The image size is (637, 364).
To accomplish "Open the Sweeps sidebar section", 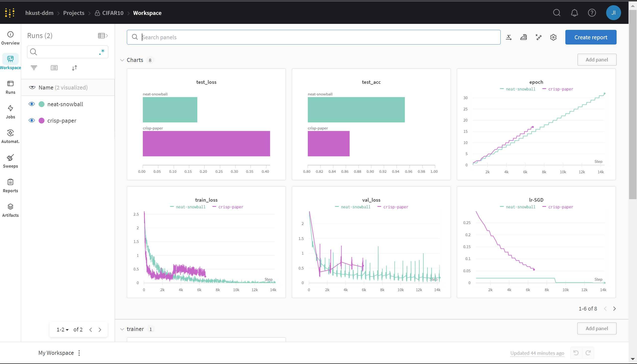I will click(10, 161).
